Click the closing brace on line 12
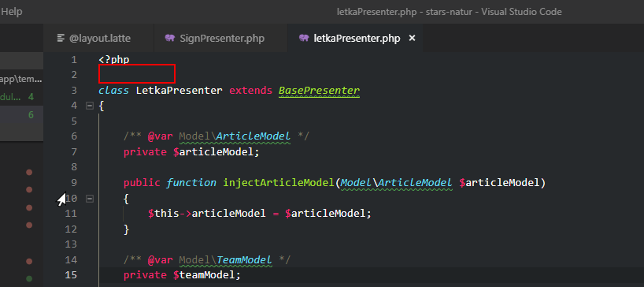 [x=127, y=229]
